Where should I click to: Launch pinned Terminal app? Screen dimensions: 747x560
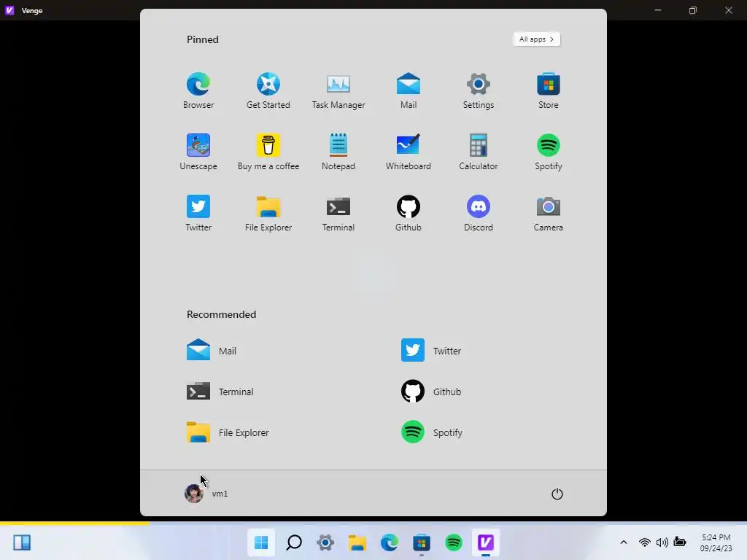pyautogui.click(x=338, y=214)
